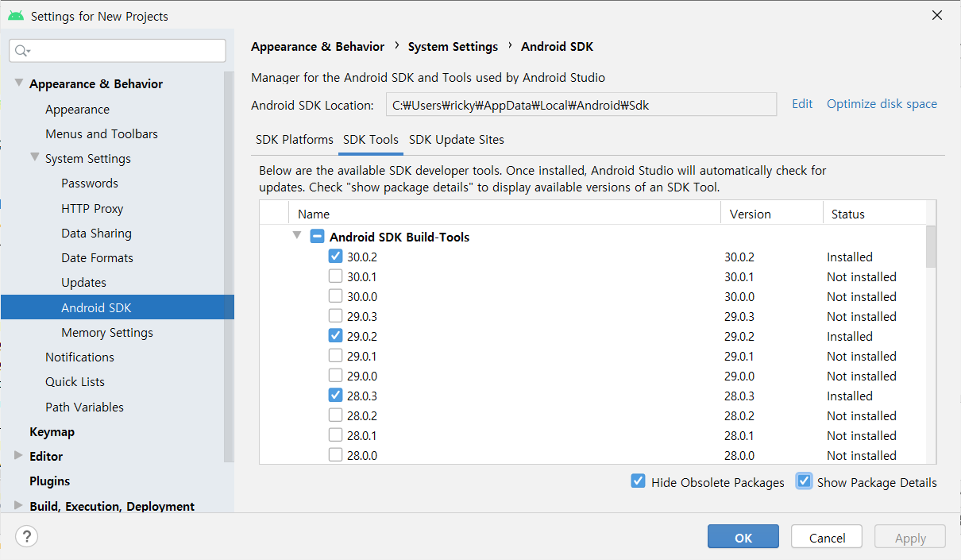Select Android SDK in the sidebar

(118, 307)
